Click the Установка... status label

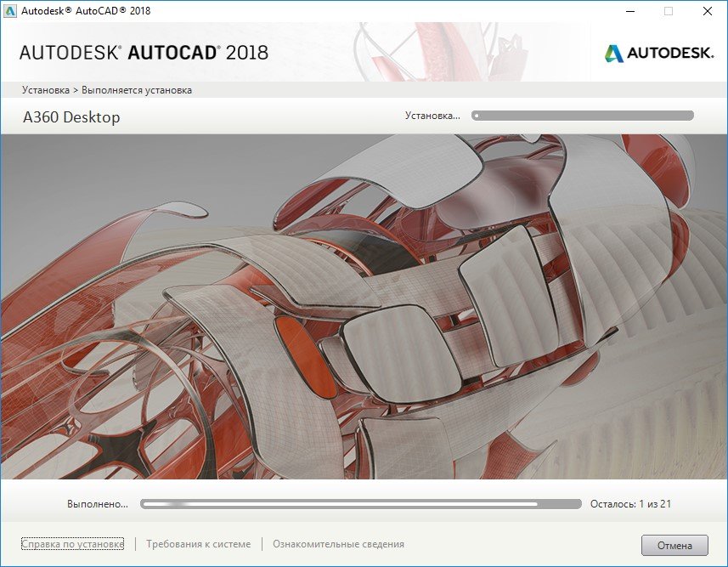[432, 116]
